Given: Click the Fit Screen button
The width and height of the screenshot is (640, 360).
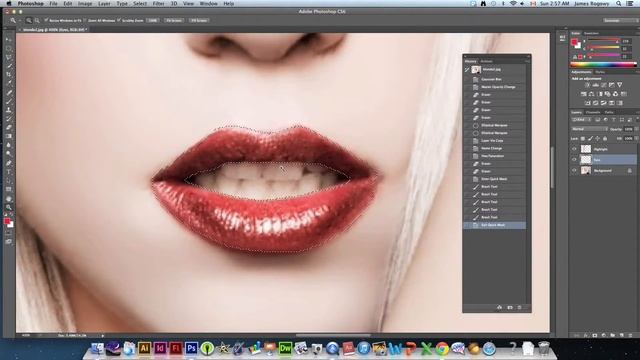Looking at the screenshot, I should (x=174, y=20).
